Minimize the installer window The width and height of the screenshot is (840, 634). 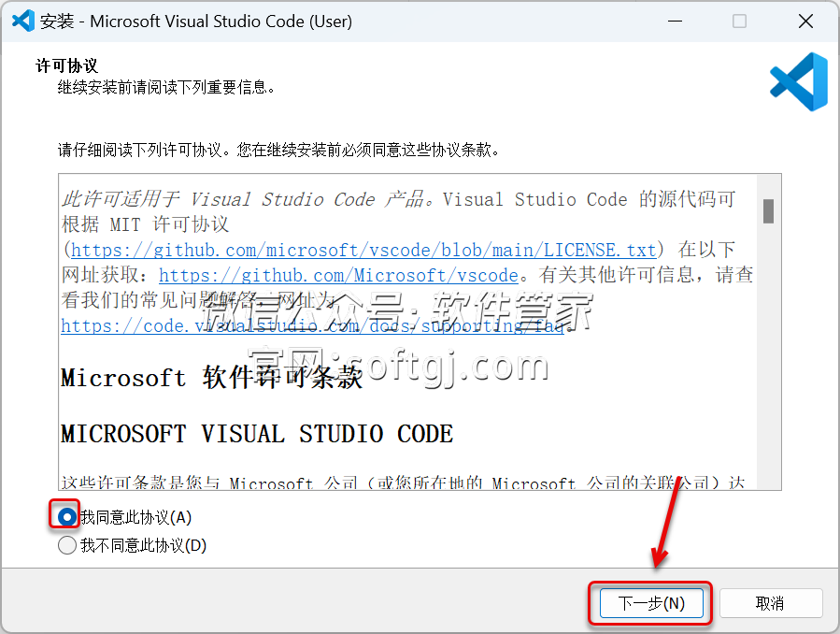[675, 22]
